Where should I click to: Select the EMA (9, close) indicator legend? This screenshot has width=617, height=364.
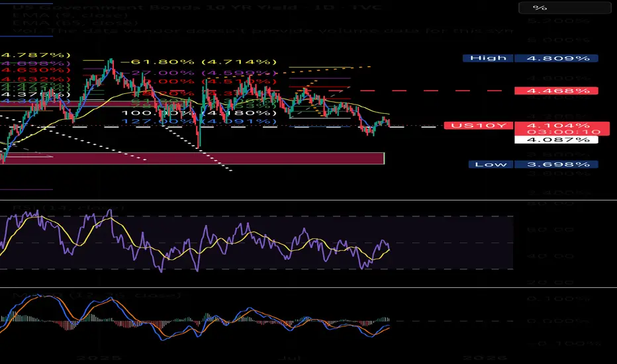click(x=70, y=15)
